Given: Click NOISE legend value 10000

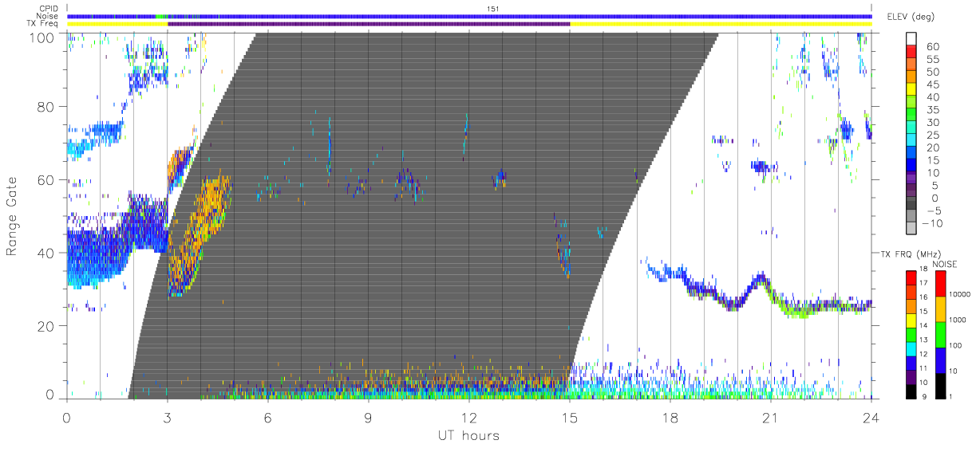Looking at the screenshot, I should [x=961, y=295].
